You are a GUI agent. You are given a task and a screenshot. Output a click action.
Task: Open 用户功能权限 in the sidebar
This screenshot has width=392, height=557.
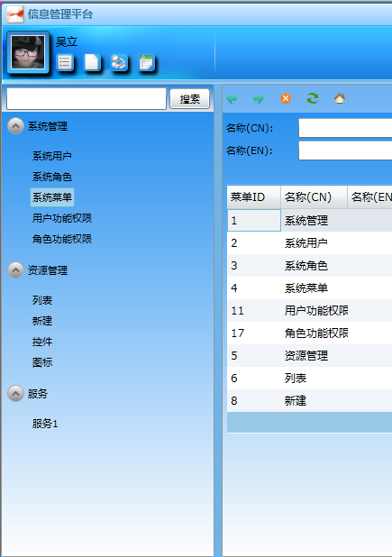[62, 218]
